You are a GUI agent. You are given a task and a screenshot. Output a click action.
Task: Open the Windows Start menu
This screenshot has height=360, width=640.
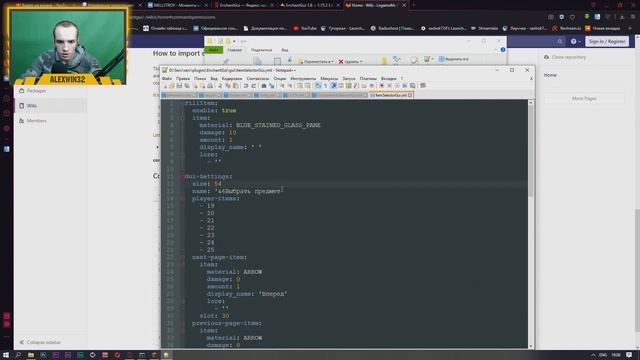[6, 355]
